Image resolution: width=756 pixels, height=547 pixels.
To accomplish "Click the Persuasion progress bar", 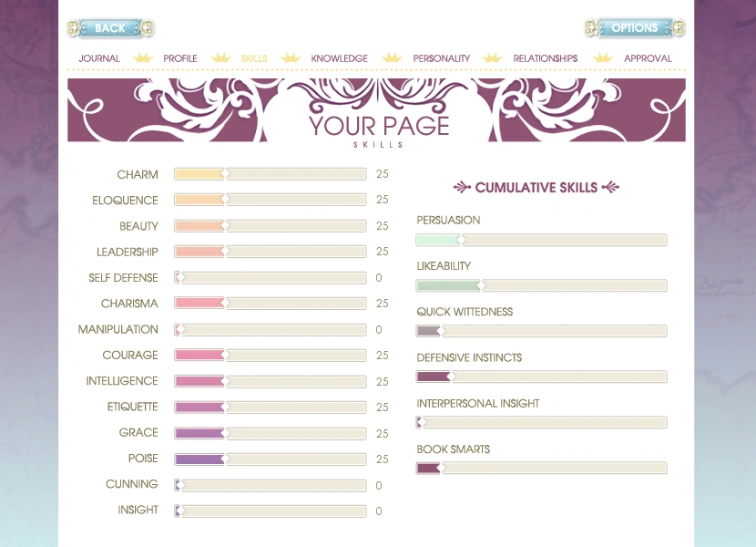I will click(x=541, y=240).
